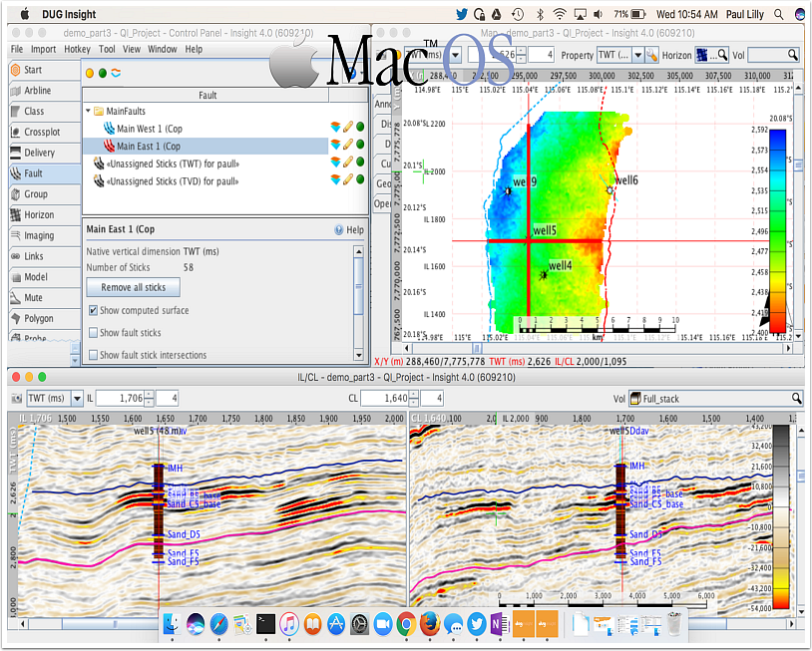Collapse the MainFaults folder

(x=88, y=111)
